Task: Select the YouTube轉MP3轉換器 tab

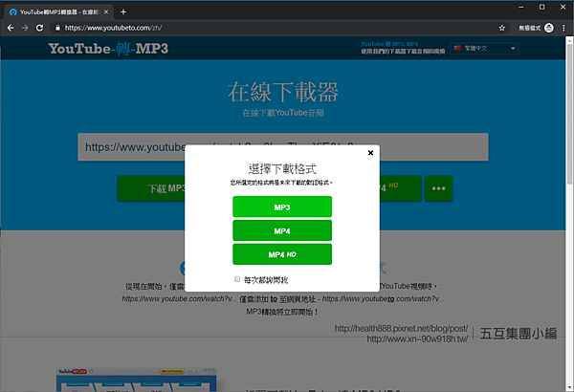Action: 58,12
